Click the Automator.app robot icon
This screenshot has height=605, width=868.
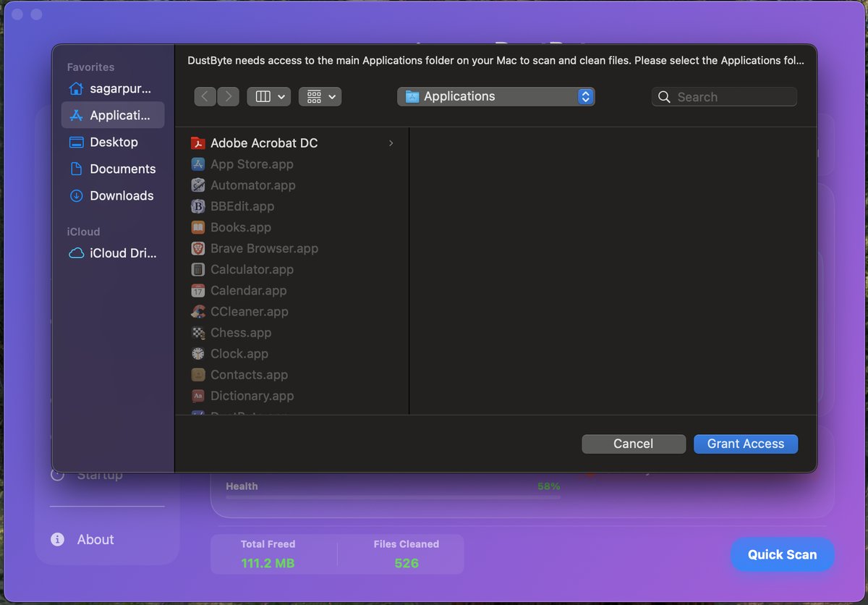pos(198,185)
